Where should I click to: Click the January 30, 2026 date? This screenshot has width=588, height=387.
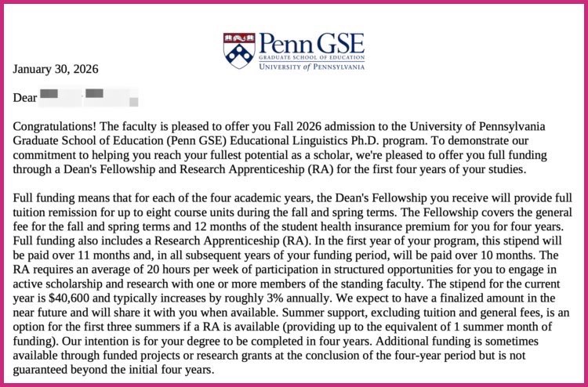pos(55,69)
